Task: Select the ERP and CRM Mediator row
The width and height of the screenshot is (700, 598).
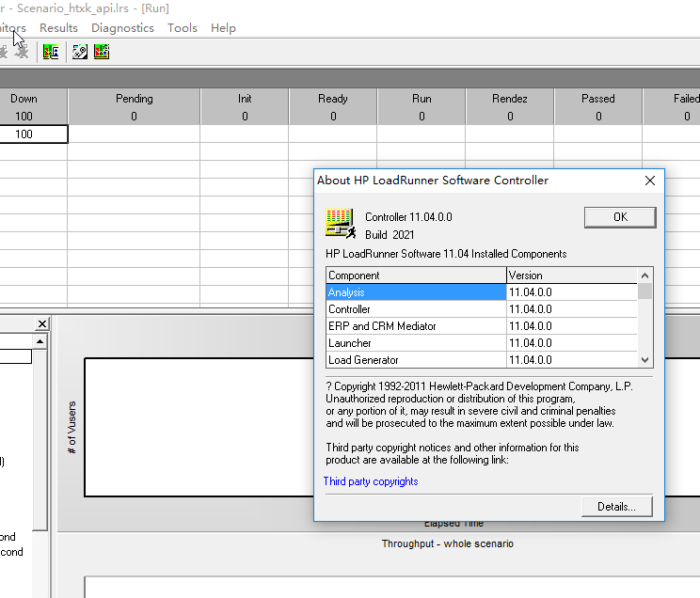Action: click(482, 326)
